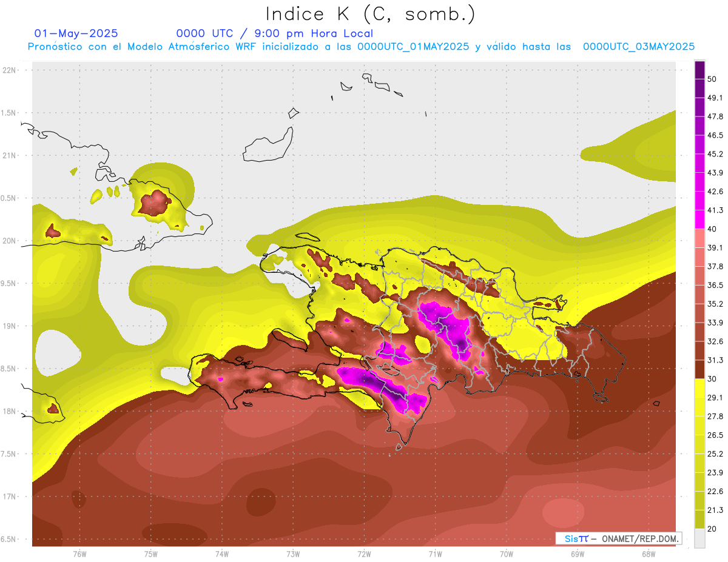728x562 pixels.
Task: Click the colorbar value "47.8"
Action: (x=715, y=116)
